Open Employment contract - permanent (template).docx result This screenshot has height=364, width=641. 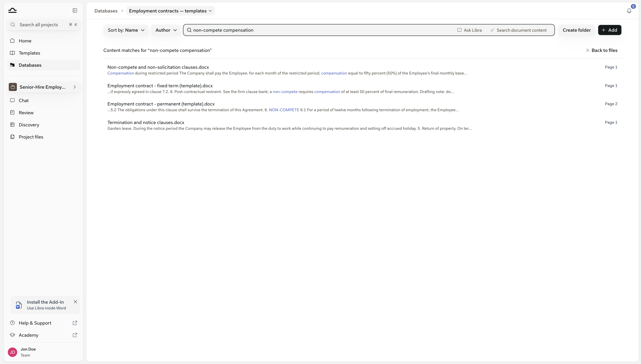(x=362, y=107)
